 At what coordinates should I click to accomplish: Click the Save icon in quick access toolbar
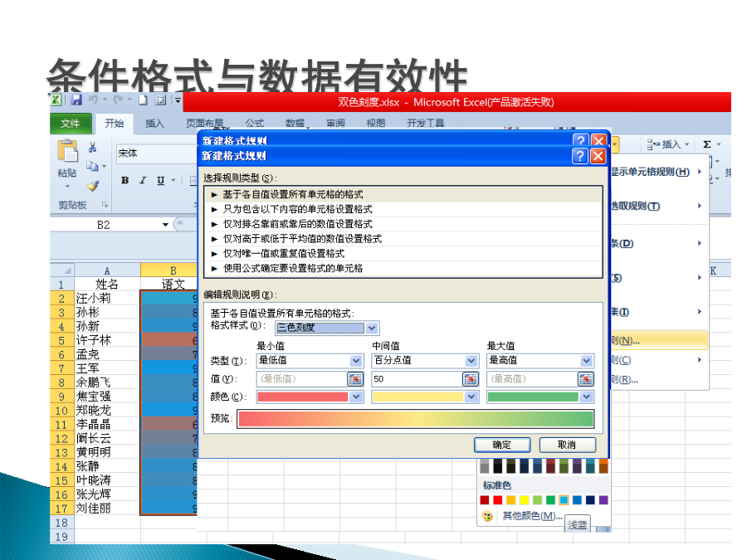[76, 100]
